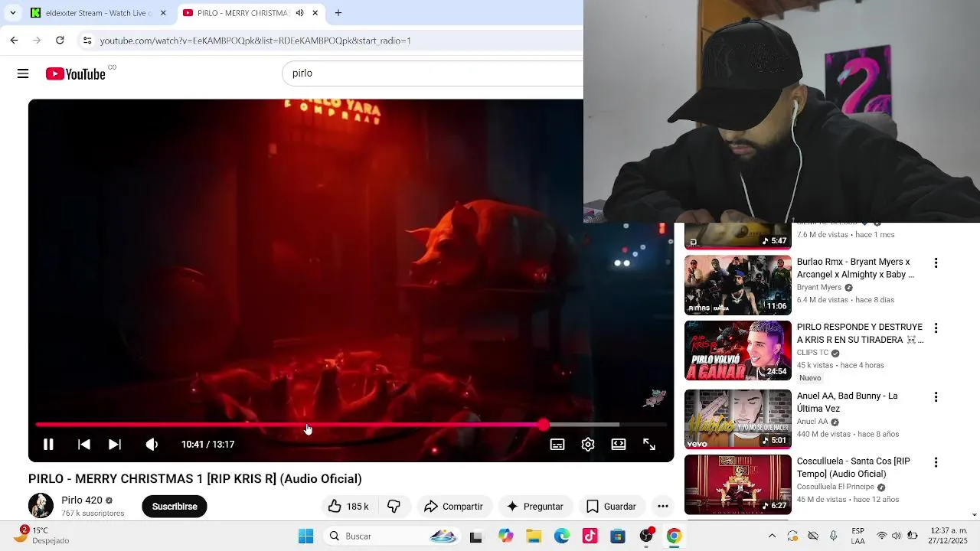This screenshot has height=551, width=980.
Task: Click the search box containing pirlo
Action: 433,73
